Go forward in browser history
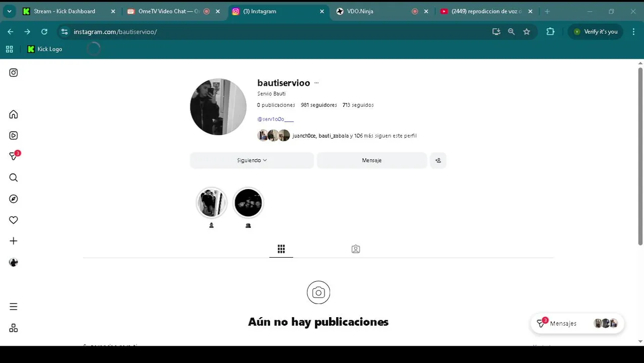This screenshot has width=644, height=363. pyautogui.click(x=27, y=32)
